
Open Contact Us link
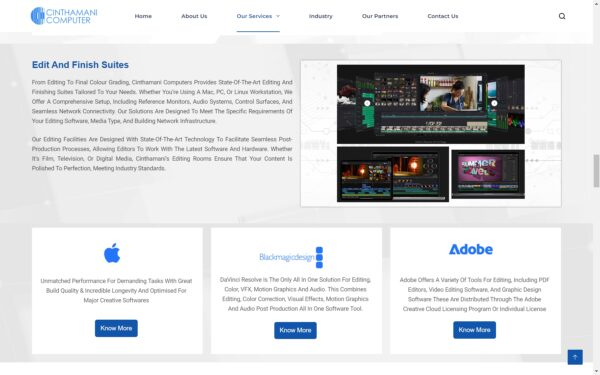(x=443, y=16)
